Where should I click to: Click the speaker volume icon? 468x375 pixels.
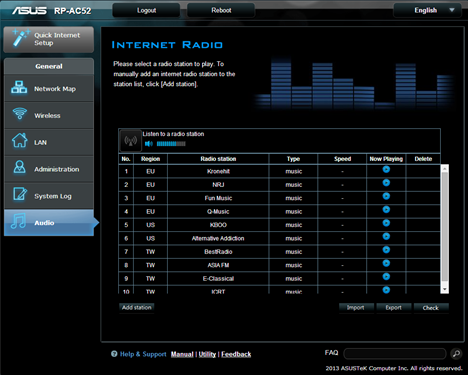[x=149, y=144]
